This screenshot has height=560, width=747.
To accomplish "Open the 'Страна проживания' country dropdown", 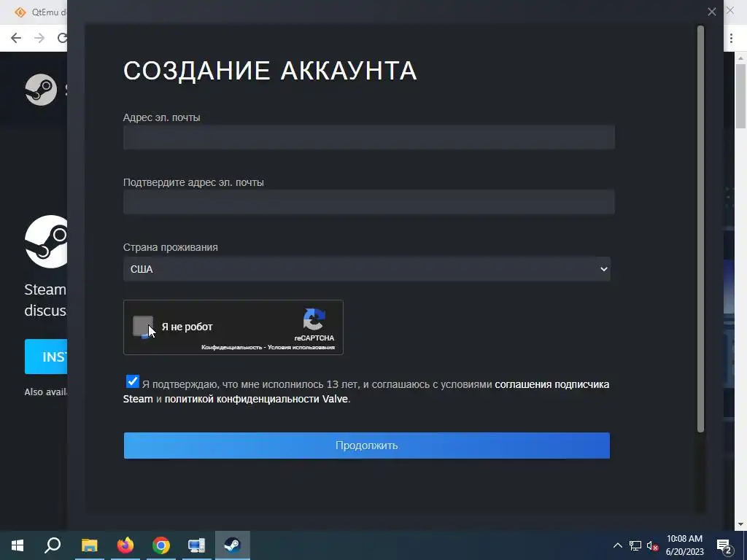I will click(x=366, y=269).
